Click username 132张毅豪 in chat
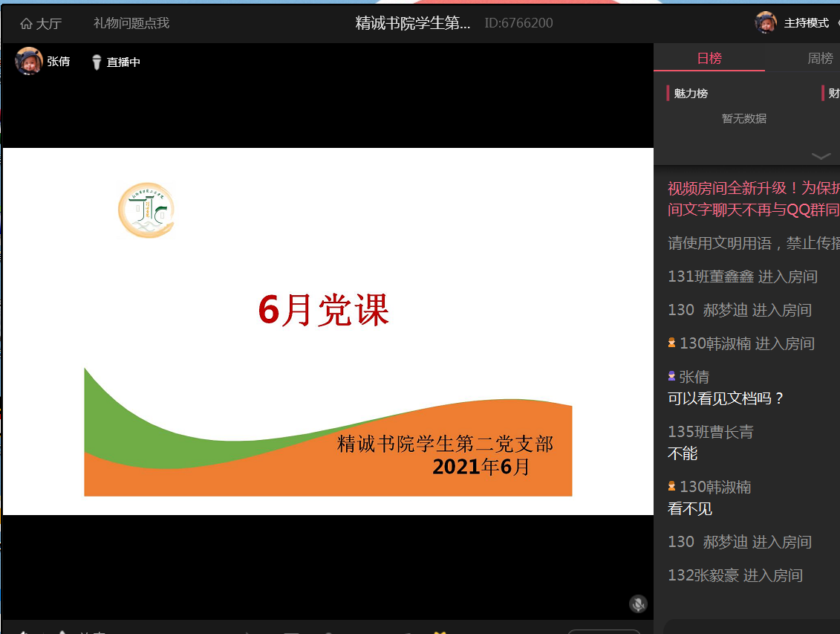840x634 pixels. pyautogui.click(x=704, y=575)
